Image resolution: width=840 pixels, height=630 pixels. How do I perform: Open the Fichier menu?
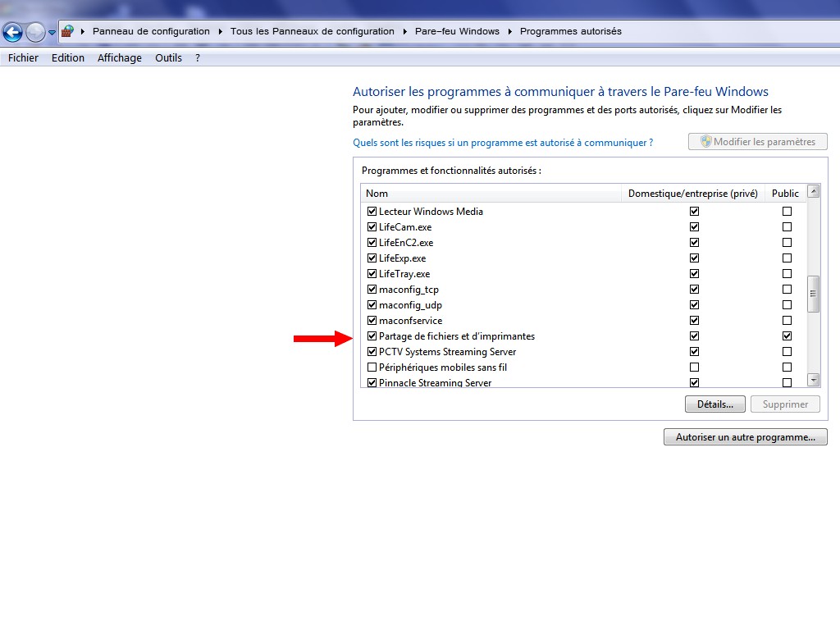click(23, 58)
